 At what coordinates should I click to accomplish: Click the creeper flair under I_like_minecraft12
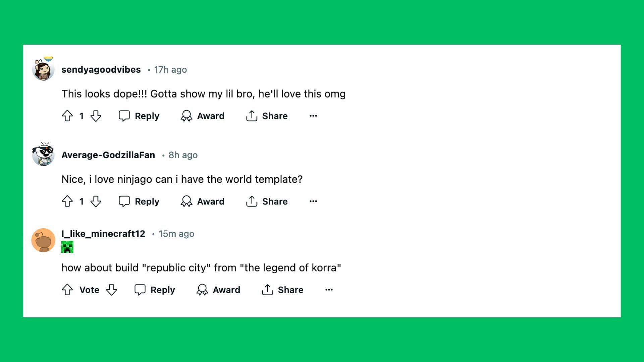click(67, 247)
